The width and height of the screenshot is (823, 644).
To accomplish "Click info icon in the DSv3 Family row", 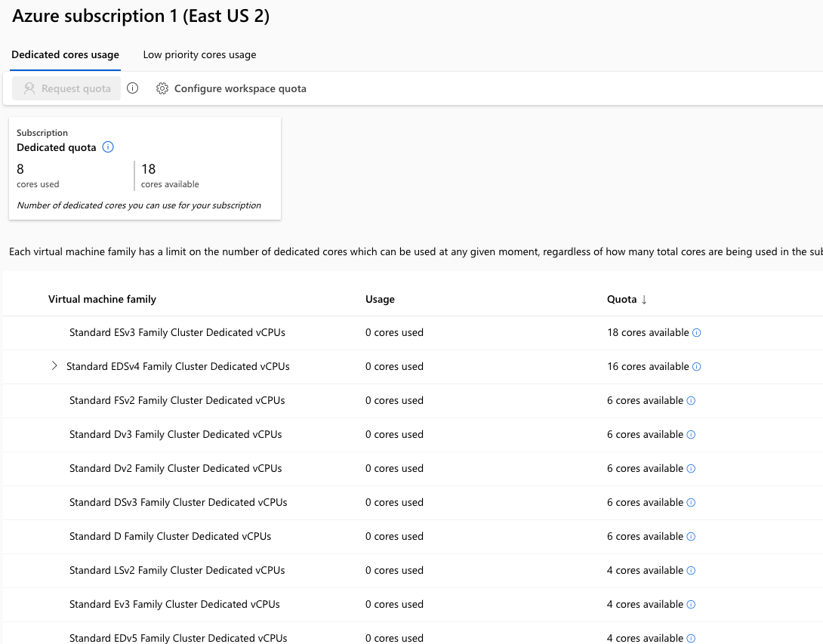I will pyautogui.click(x=692, y=503).
